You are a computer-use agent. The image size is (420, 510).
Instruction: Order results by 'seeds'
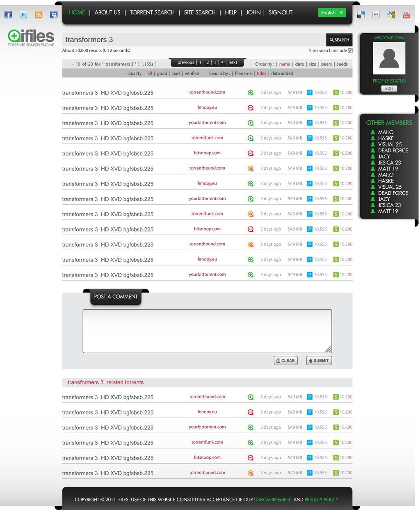[342, 64]
